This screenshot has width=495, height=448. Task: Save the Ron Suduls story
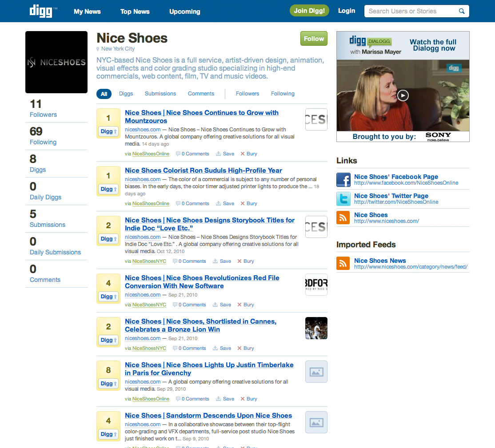pos(225,203)
